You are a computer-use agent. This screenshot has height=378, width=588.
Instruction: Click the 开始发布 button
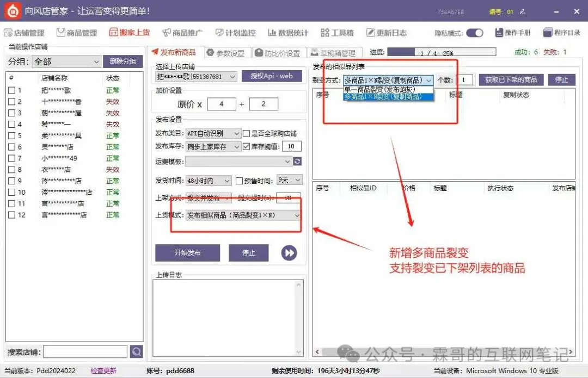(187, 253)
